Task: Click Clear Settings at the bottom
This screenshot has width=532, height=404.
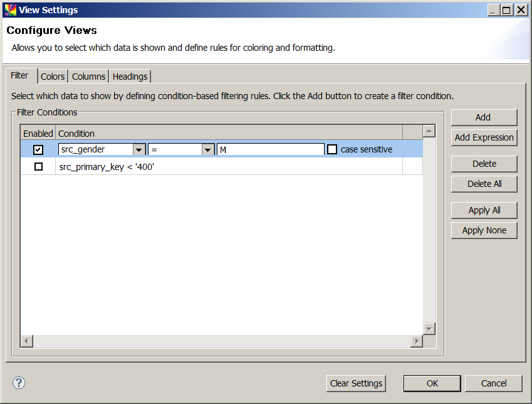Action: coord(356,383)
